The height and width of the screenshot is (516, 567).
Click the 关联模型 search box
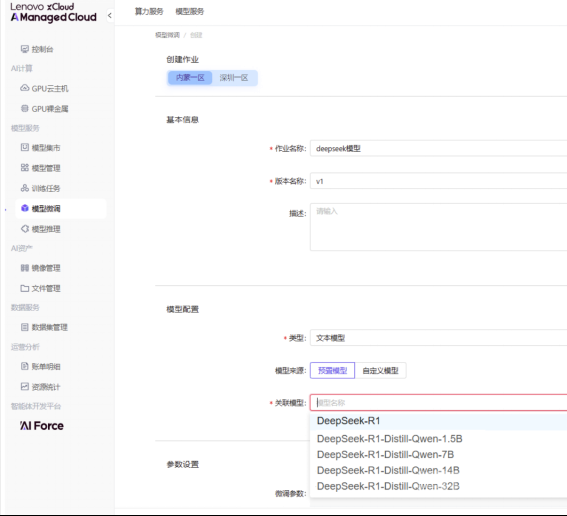[x=438, y=402]
